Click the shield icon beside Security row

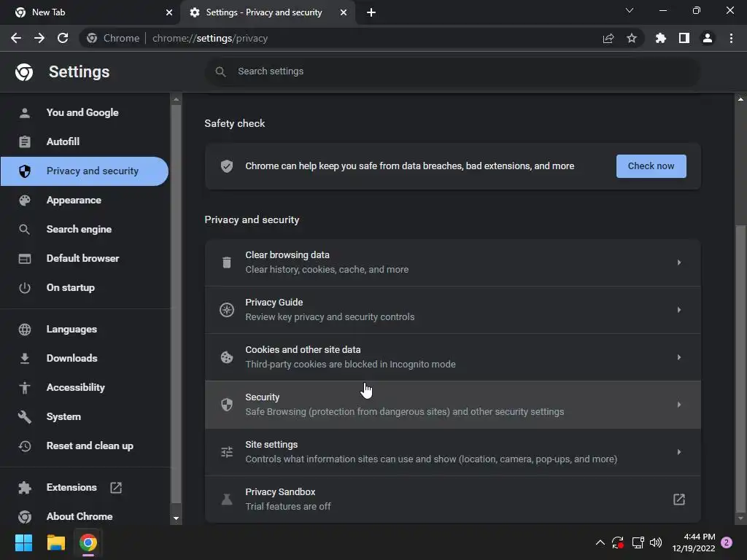(x=227, y=405)
